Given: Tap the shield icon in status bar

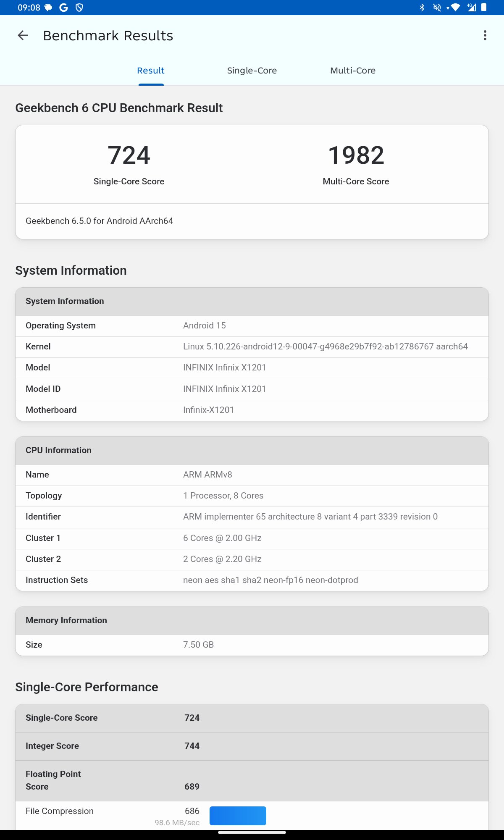Looking at the screenshot, I should tap(79, 8).
